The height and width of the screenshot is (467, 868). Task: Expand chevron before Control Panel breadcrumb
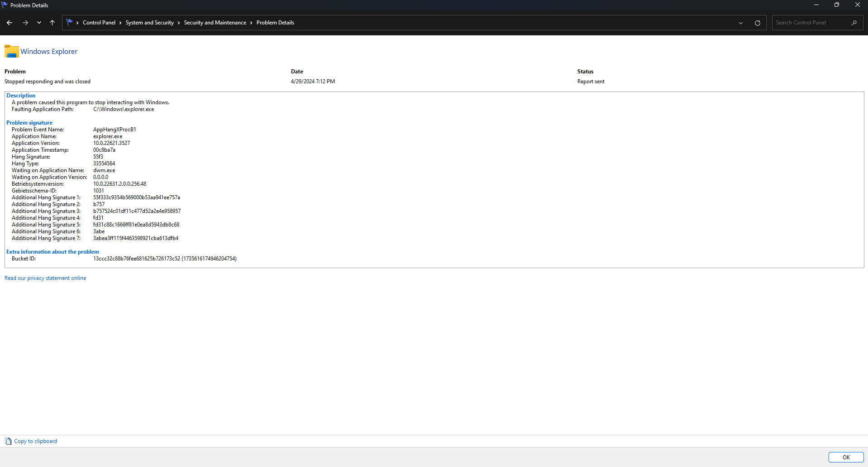(77, 23)
